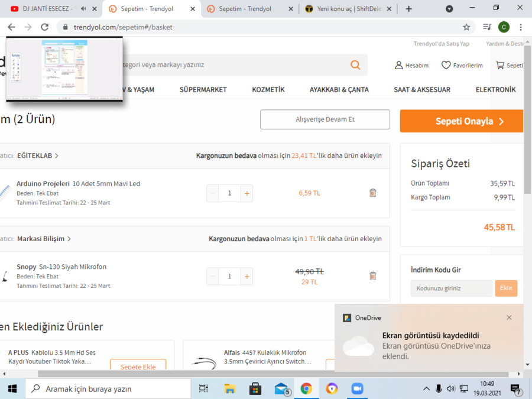Increase quantity of Snopy Sn-130 Mikrofon
The image size is (532, 399).
[x=246, y=277]
